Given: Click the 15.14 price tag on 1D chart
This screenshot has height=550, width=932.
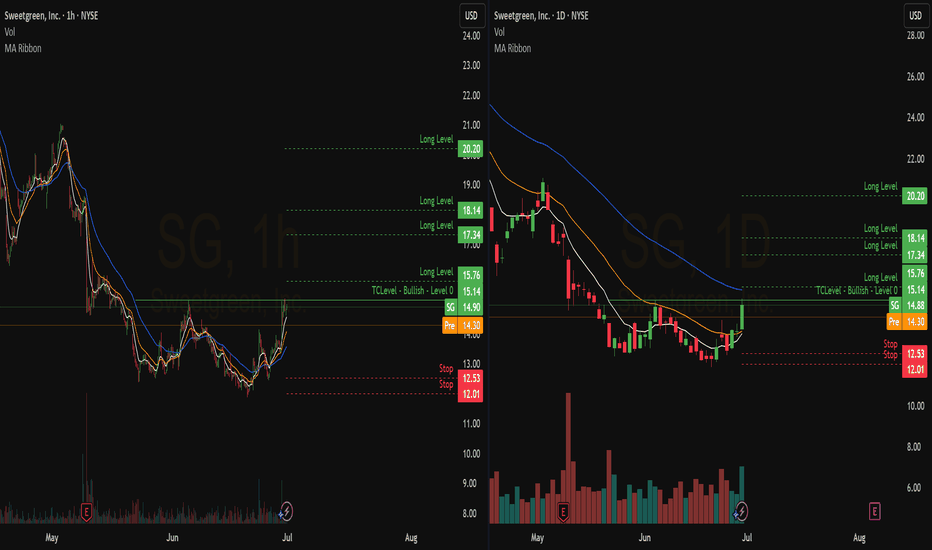Looking at the screenshot, I should [915, 290].
